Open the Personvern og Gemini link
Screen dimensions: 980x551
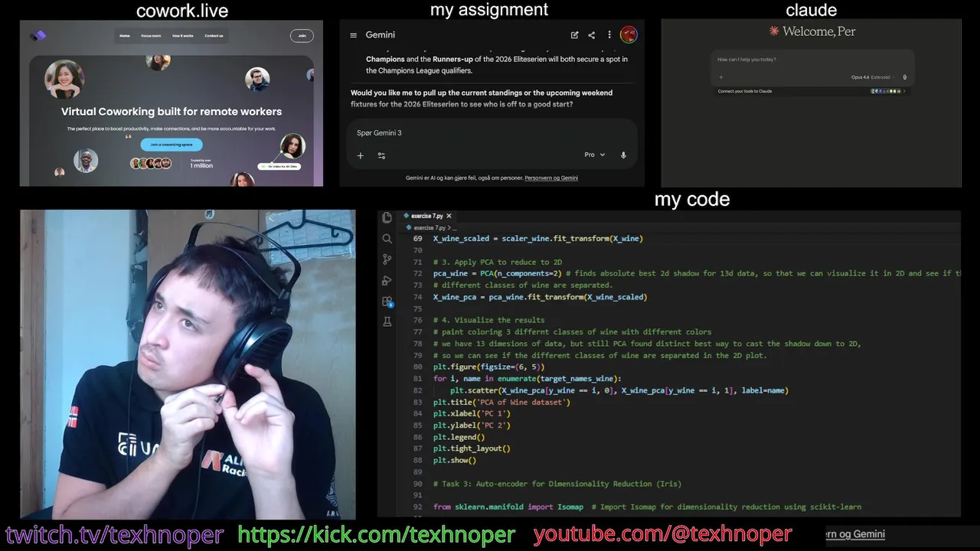[551, 178]
